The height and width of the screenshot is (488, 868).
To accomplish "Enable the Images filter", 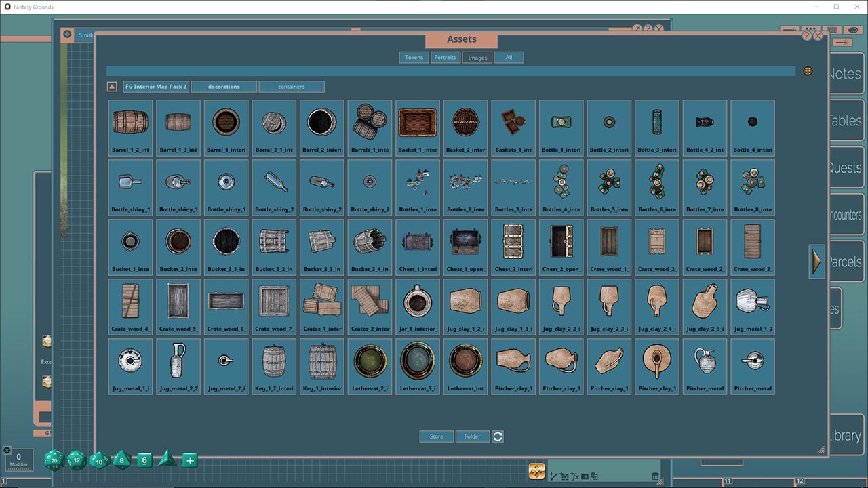I will (x=477, y=57).
